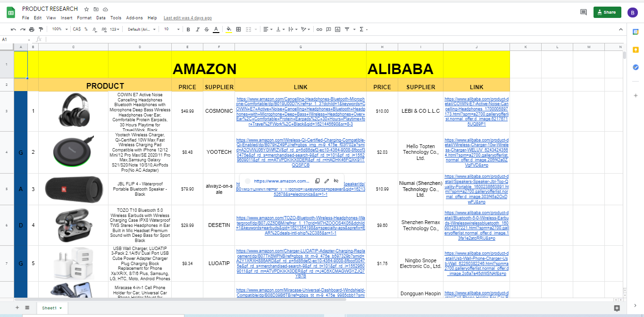Screen dimensions: 644x317
Task: Open the Default (Arial) font dropdown
Action: click(142, 29)
